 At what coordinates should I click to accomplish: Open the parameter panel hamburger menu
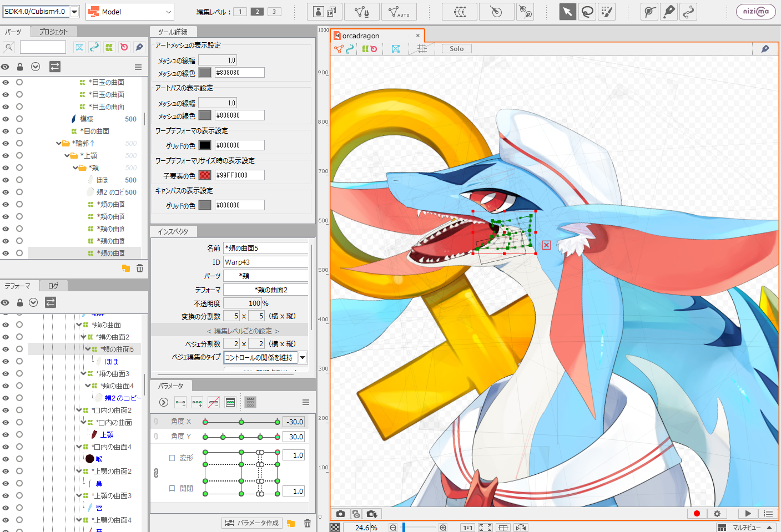point(306,402)
